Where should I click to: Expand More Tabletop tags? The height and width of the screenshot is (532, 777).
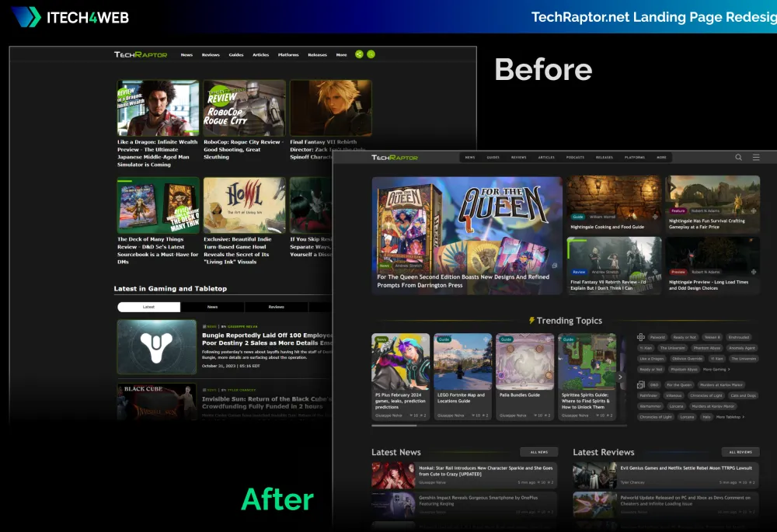pos(730,417)
